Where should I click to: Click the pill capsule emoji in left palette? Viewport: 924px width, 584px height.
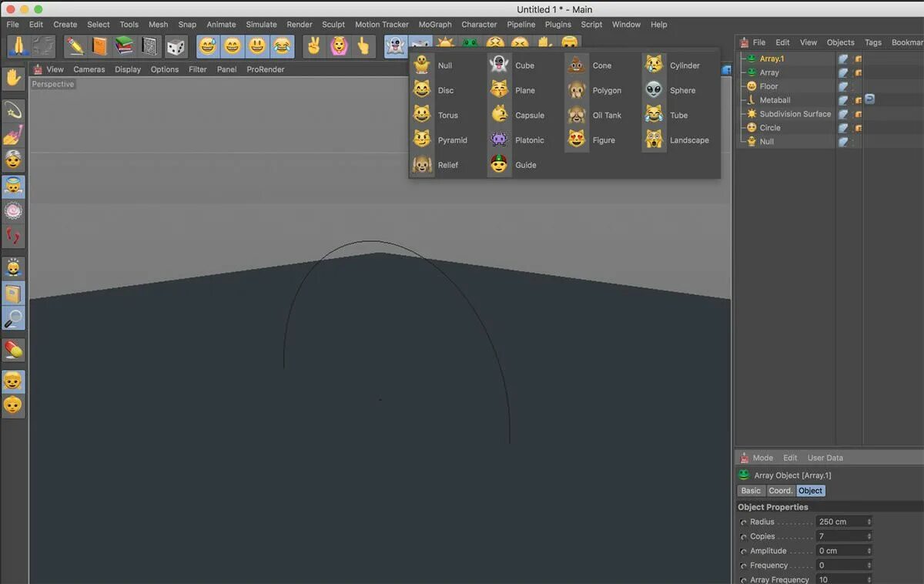click(13, 351)
